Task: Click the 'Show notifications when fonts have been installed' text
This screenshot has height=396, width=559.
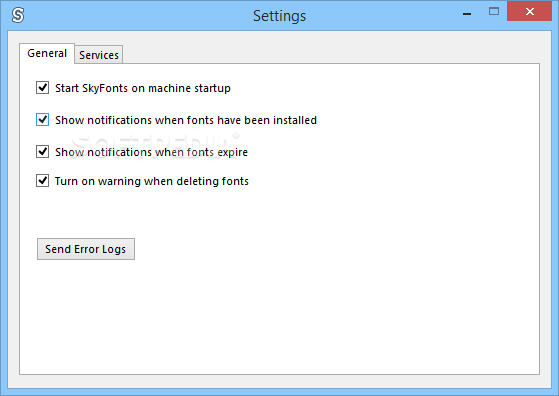Action: [x=186, y=120]
